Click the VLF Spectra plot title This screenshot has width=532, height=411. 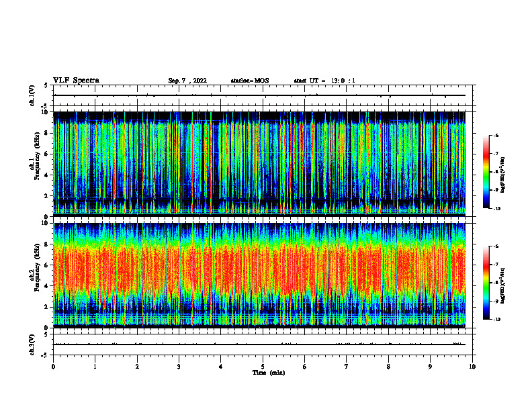click(x=76, y=81)
